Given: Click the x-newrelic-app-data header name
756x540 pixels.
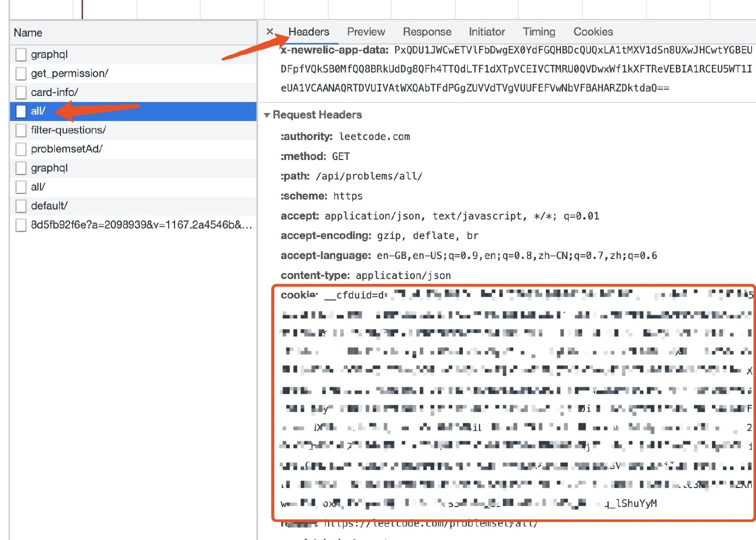Looking at the screenshot, I should 335,50.
